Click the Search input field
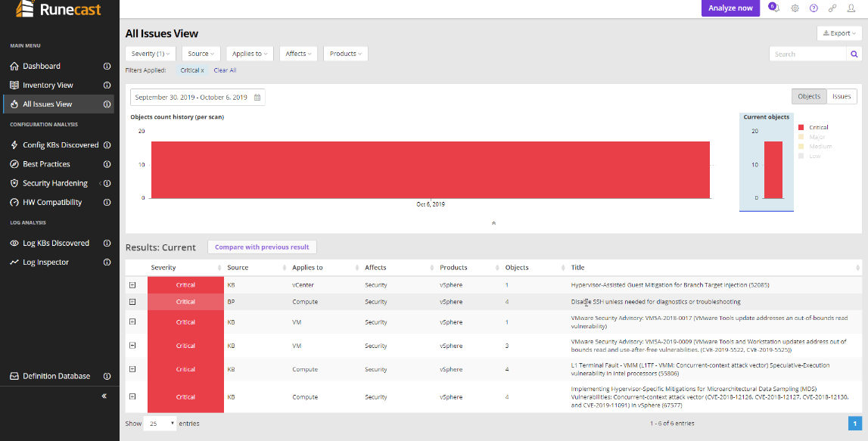The width and height of the screenshot is (868, 441). (x=808, y=54)
